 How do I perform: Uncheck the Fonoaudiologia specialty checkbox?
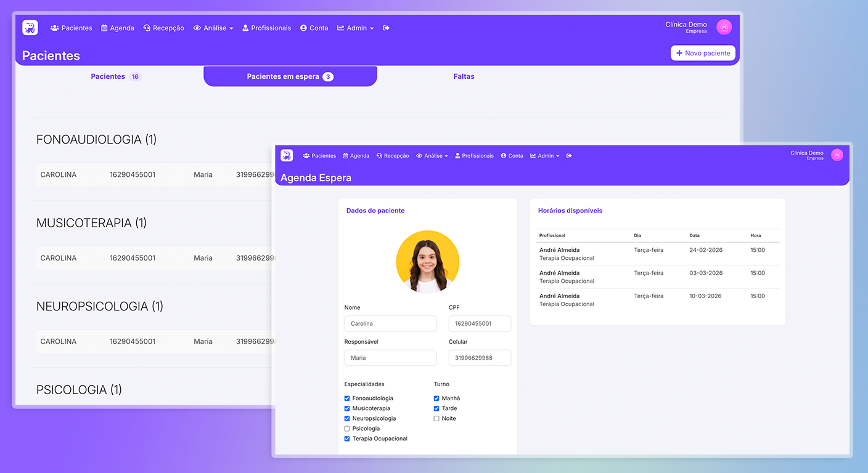pos(347,398)
